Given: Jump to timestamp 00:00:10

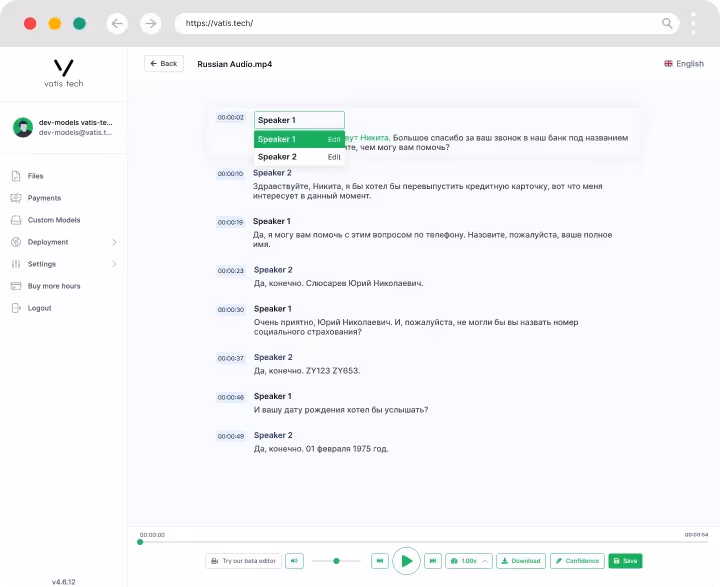Looking at the screenshot, I should click(x=231, y=174).
